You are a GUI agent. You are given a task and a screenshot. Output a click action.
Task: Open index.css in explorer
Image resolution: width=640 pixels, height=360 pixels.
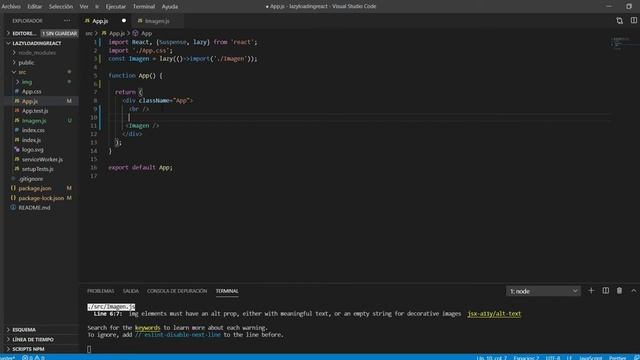pyautogui.click(x=33, y=130)
